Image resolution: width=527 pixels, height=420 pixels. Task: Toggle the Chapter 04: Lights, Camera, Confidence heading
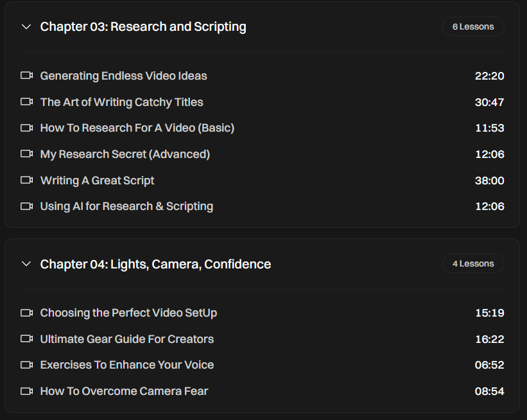[155, 264]
